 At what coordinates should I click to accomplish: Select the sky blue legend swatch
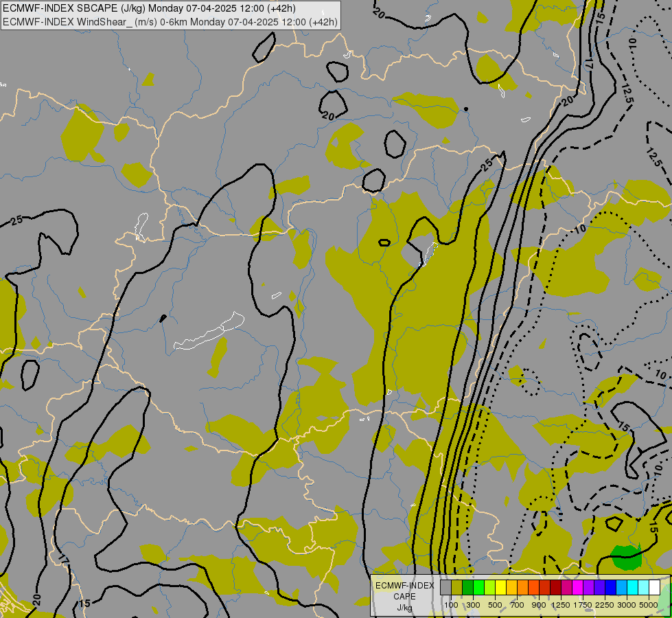pos(621,587)
